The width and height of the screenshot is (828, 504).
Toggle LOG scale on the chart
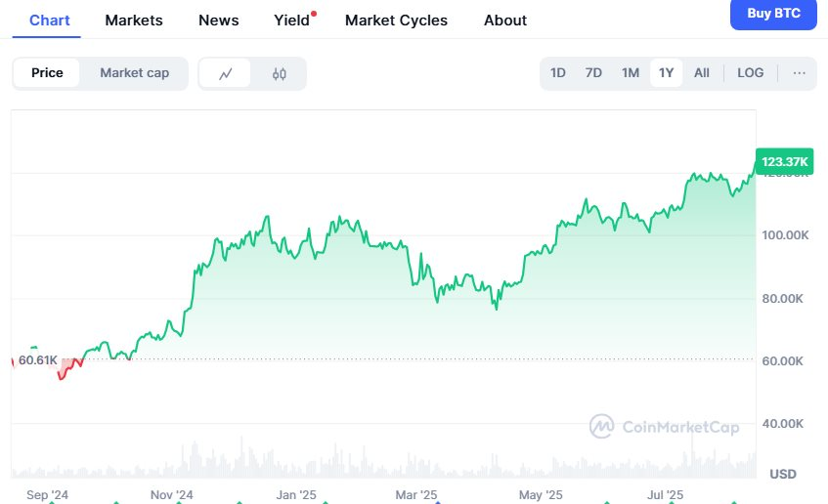point(751,73)
